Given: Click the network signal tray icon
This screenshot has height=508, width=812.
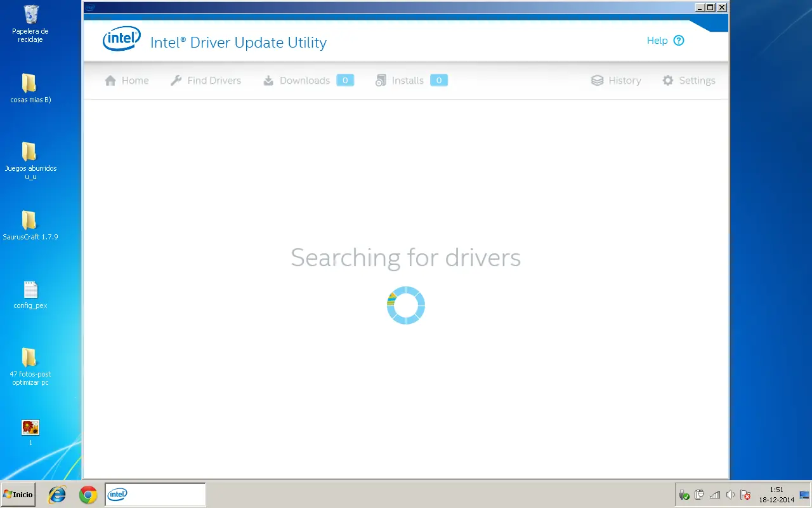Looking at the screenshot, I should (x=715, y=495).
